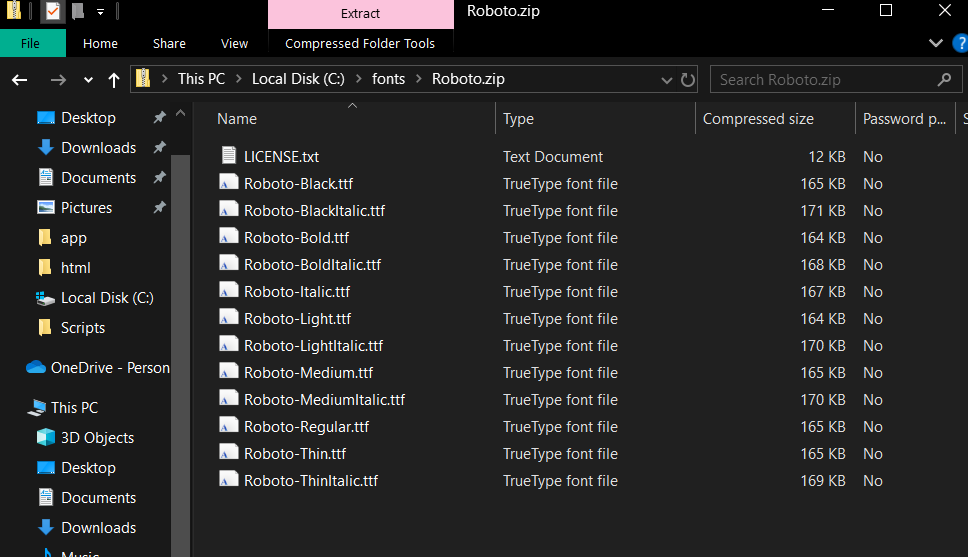968x557 pixels.
Task: Select the Roboto-Italic.ttf file name
Action: (297, 291)
